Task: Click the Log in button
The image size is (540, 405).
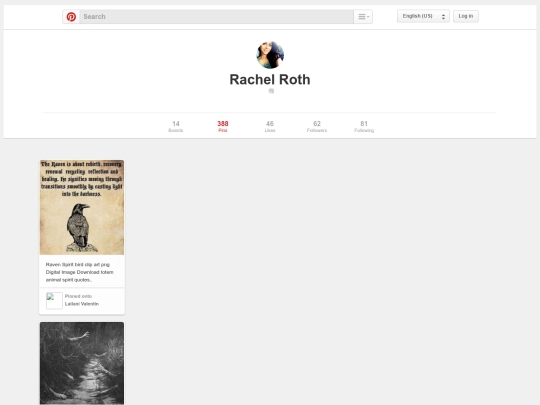Action: click(466, 16)
